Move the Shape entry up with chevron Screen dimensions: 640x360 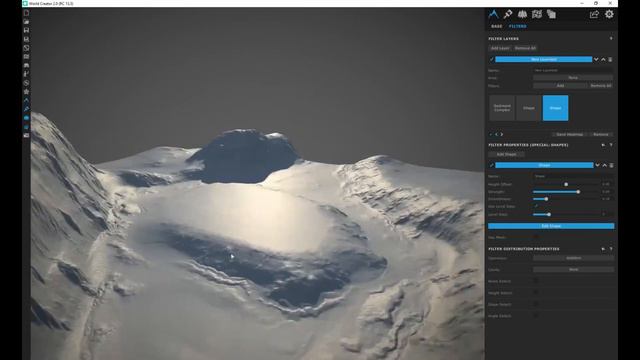point(604,165)
